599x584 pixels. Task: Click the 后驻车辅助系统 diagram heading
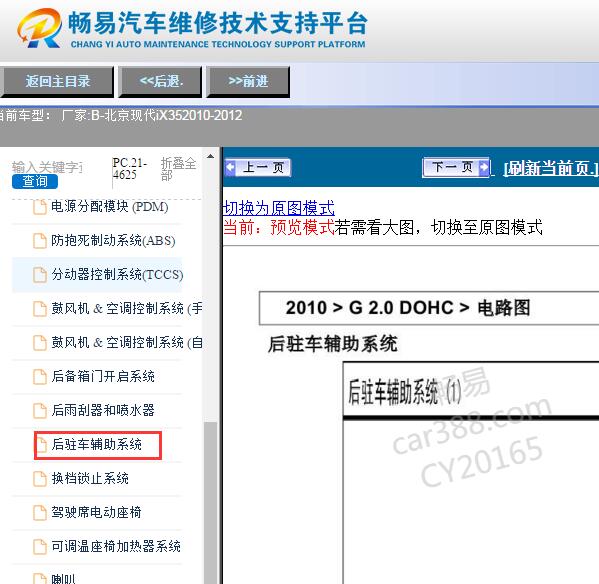(333, 344)
